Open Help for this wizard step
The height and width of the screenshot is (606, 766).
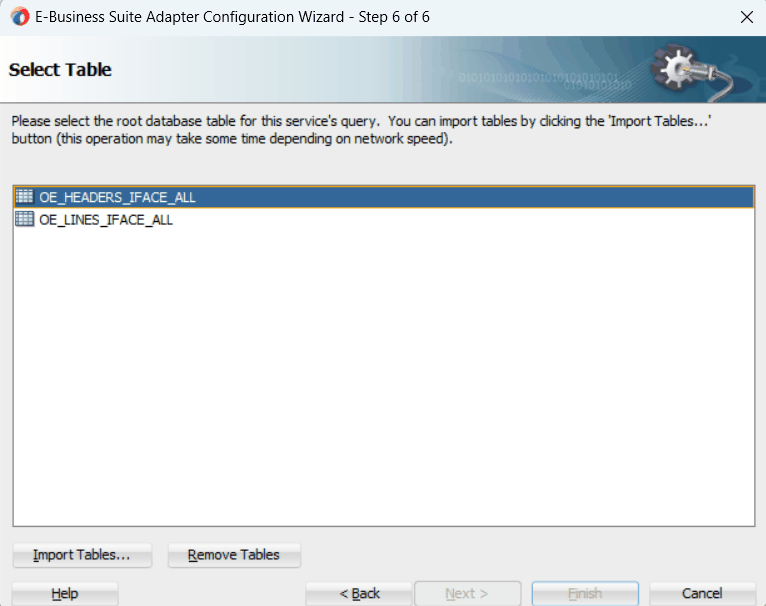click(65, 593)
